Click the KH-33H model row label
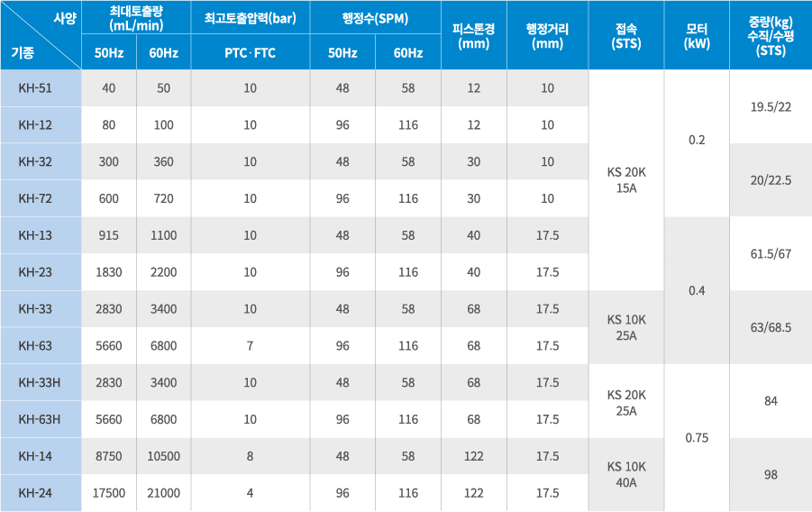The width and height of the screenshot is (812, 512). click(x=39, y=382)
